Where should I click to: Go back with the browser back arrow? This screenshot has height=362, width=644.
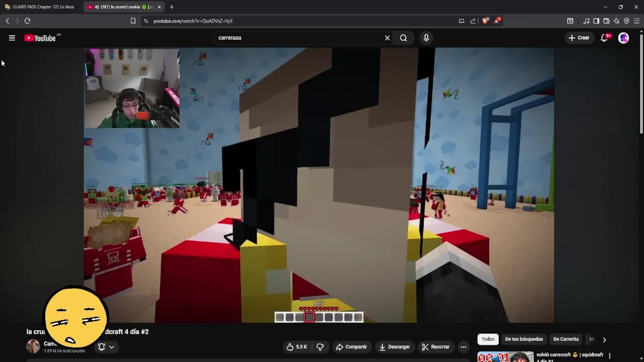[x=7, y=21]
